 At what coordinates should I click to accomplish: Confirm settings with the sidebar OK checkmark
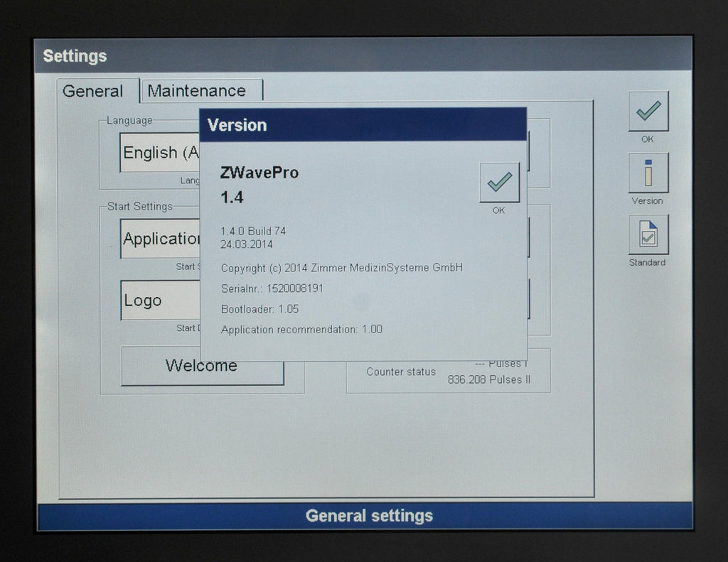point(648,112)
